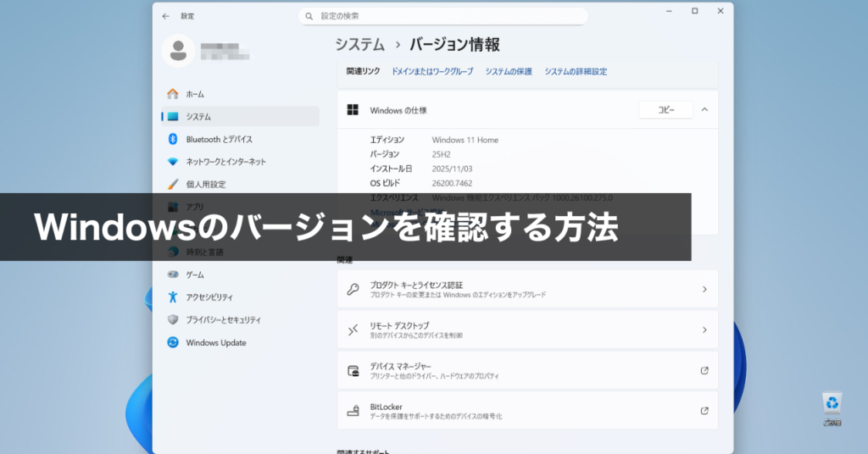Screen dimensions: 868x454
Task: Open the ゲーム controller icon
Action: coord(173,274)
